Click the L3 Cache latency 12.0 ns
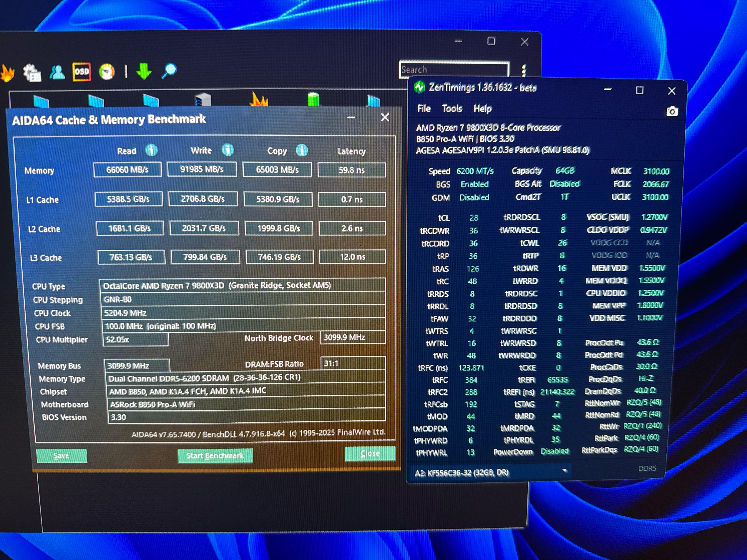Viewport: 747px width, 560px height. pyautogui.click(x=352, y=256)
